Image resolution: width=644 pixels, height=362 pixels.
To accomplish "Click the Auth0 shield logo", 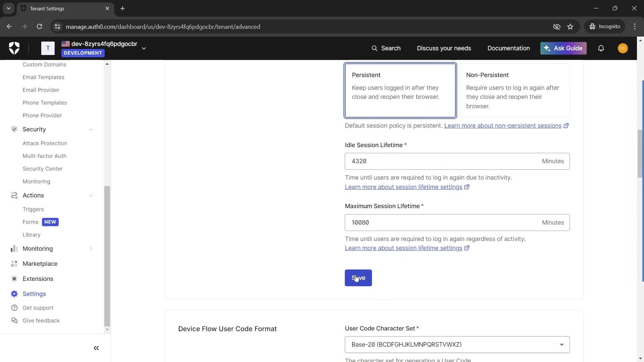I will point(14,48).
